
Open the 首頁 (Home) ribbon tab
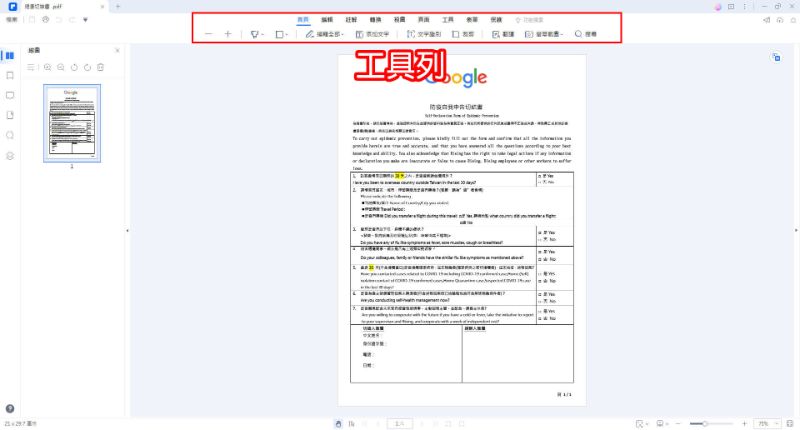[303, 19]
